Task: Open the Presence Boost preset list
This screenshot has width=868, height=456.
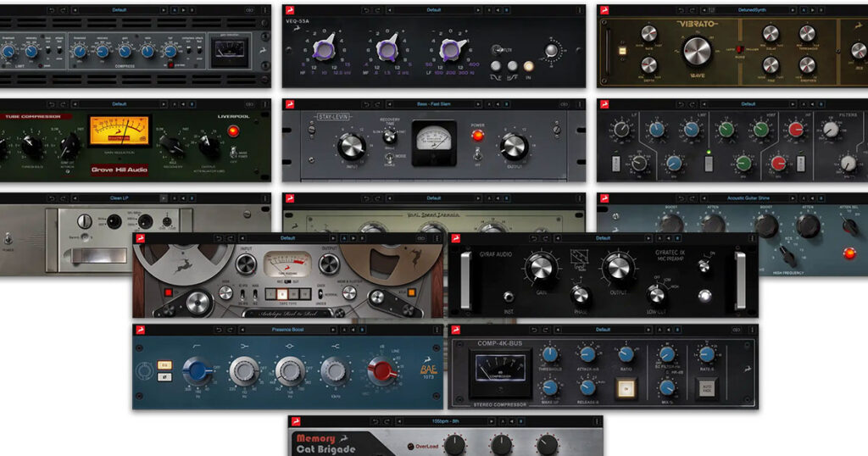Action: (x=288, y=330)
